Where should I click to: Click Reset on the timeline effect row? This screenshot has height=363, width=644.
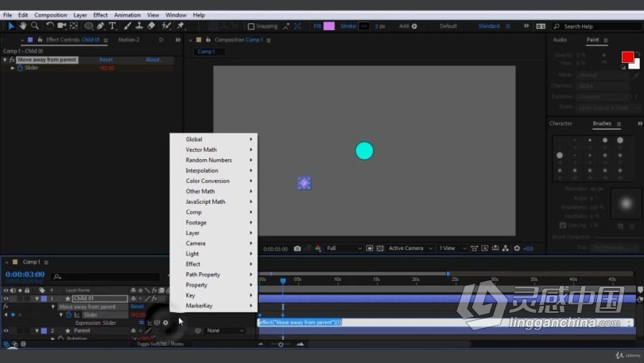pyautogui.click(x=138, y=306)
